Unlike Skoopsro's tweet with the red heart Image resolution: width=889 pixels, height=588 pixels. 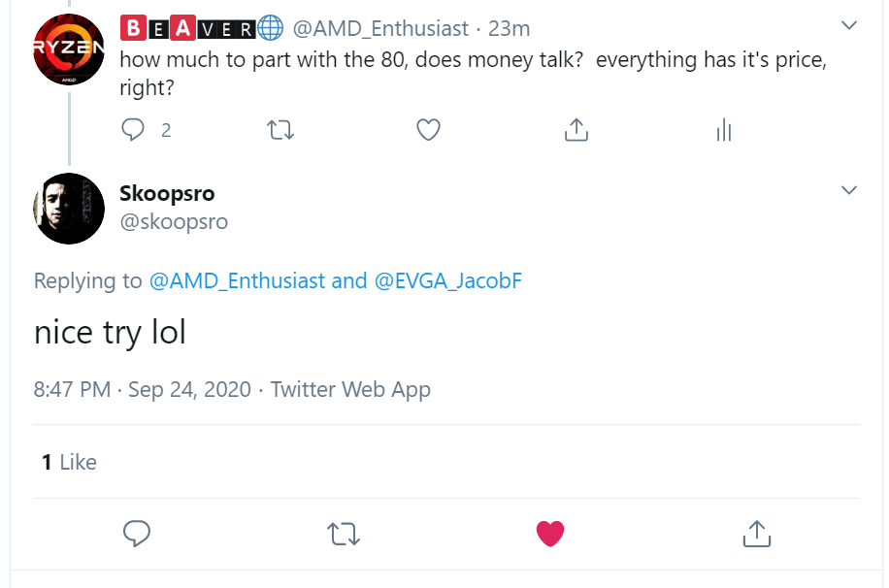pyautogui.click(x=550, y=533)
